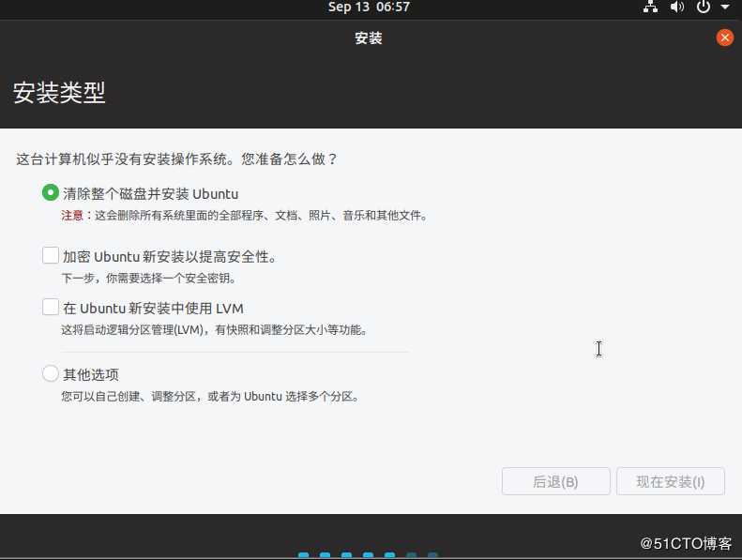The width and height of the screenshot is (742, 560).
Task: Click the 安装类型 heading
Action: [59, 92]
